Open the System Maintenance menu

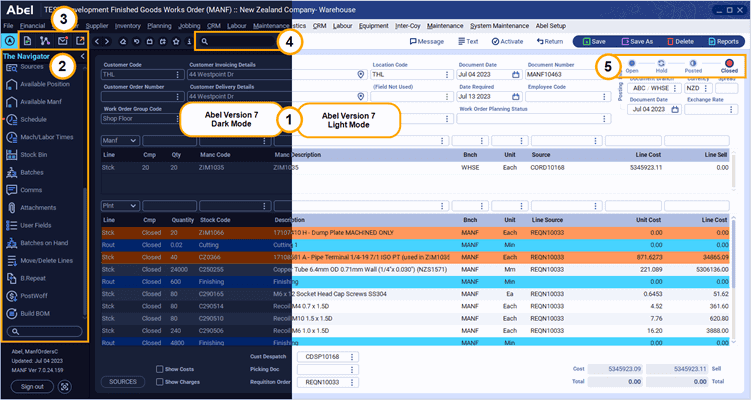click(x=501, y=25)
